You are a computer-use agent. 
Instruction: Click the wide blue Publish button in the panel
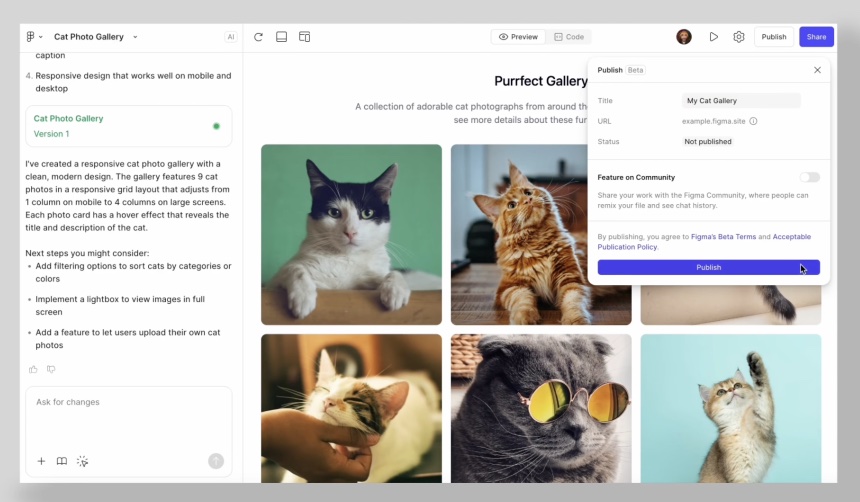pos(709,267)
